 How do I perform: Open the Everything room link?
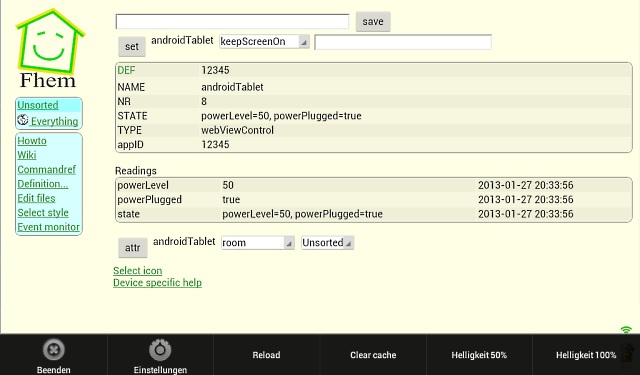pos(54,121)
